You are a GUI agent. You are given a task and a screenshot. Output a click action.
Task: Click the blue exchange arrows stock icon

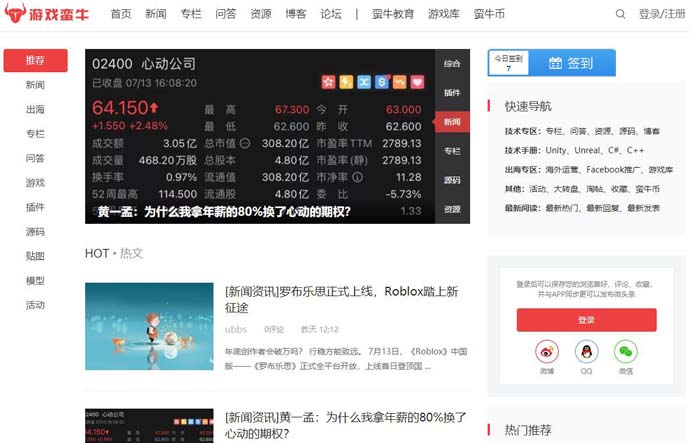pyautogui.click(x=364, y=82)
